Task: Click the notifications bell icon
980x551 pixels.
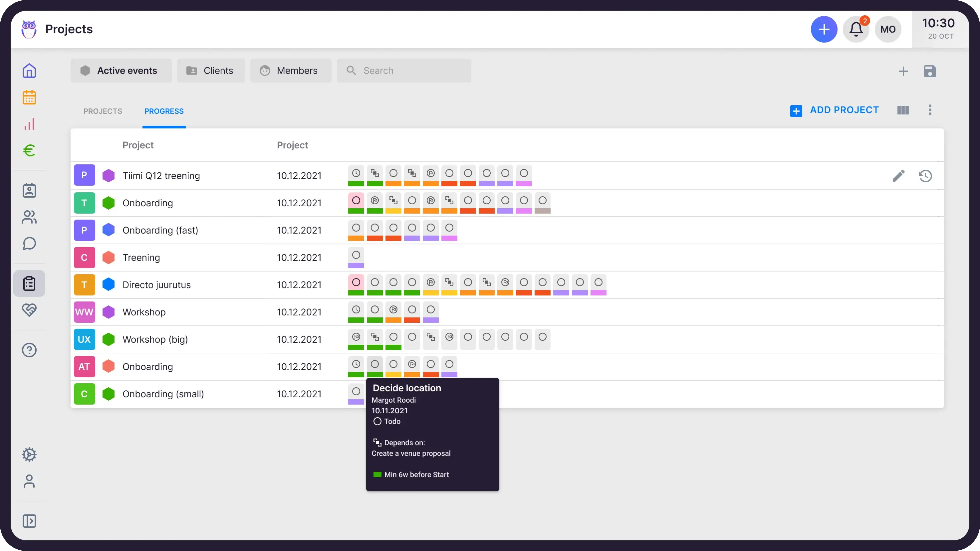Action: [856, 29]
